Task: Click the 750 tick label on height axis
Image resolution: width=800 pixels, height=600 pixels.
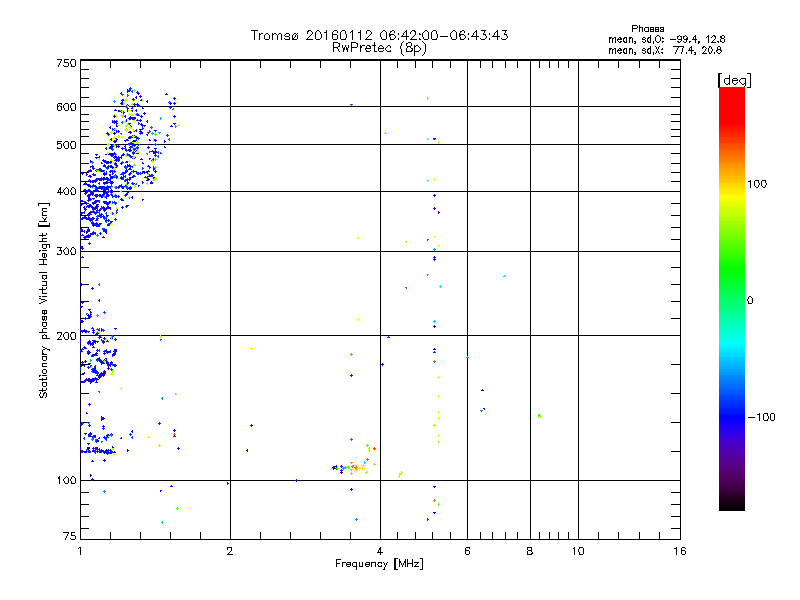Action: (67, 63)
